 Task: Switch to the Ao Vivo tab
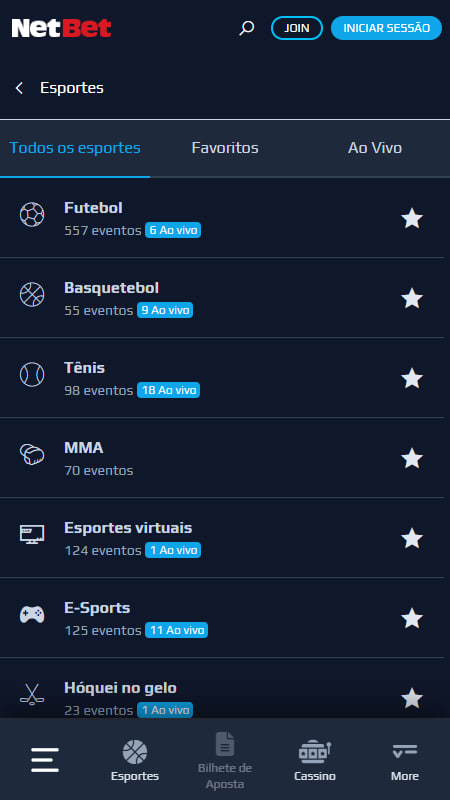(x=375, y=148)
